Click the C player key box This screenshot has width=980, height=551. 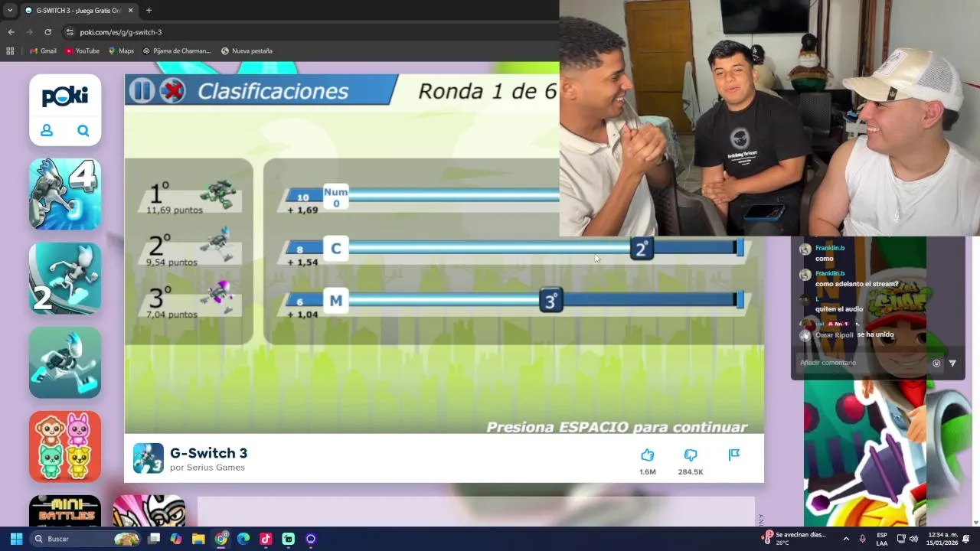click(336, 249)
